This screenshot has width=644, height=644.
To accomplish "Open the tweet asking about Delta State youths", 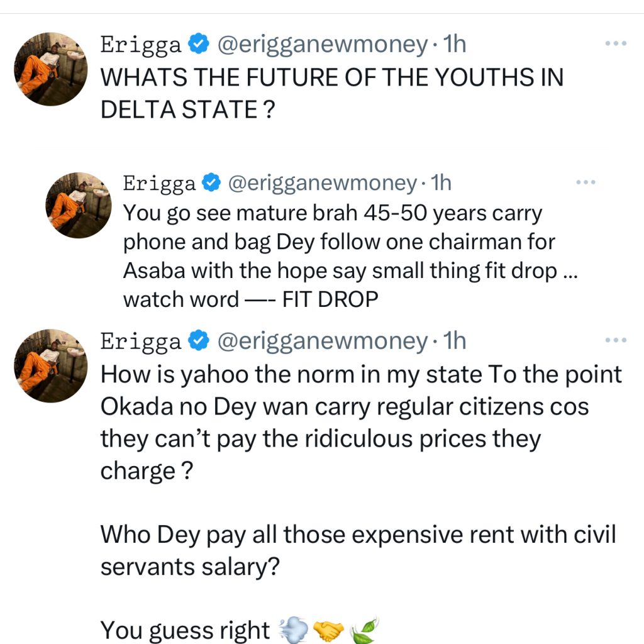I will (331, 93).
